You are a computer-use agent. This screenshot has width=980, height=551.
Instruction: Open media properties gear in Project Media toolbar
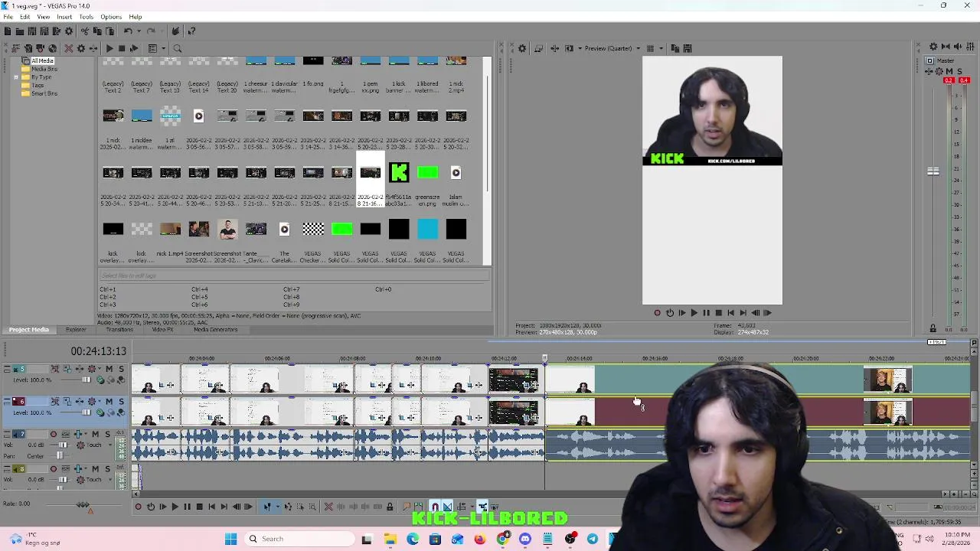click(81, 48)
